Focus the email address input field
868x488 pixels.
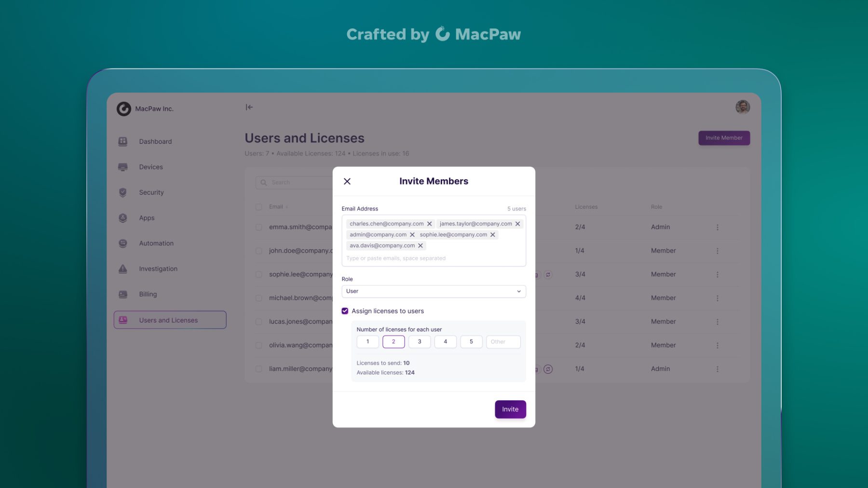click(x=434, y=258)
